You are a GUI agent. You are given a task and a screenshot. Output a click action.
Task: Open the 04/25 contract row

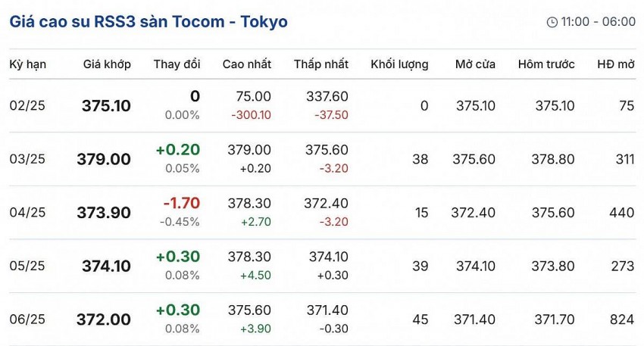(27, 213)
